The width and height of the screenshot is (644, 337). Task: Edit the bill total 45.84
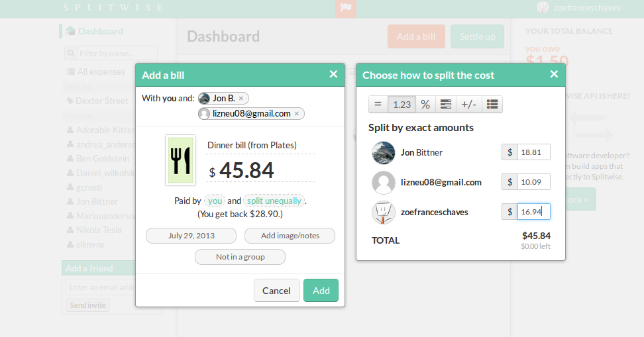(246, 170)
